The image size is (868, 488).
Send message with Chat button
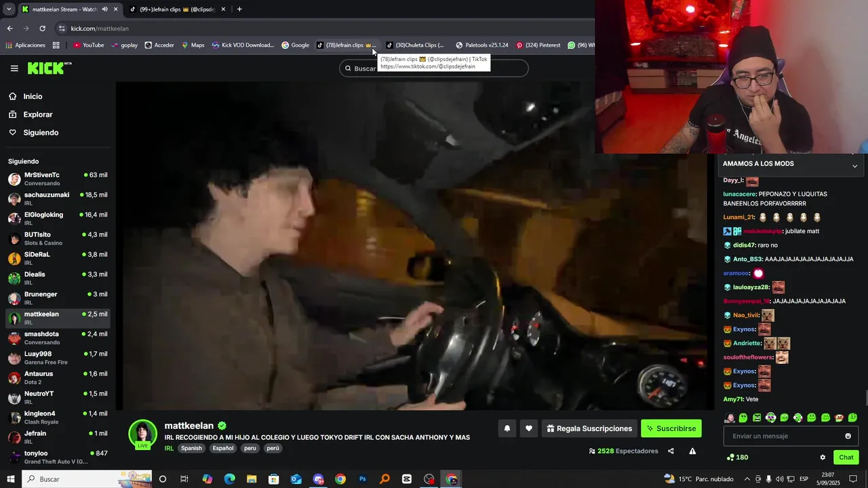click(846, 457)
